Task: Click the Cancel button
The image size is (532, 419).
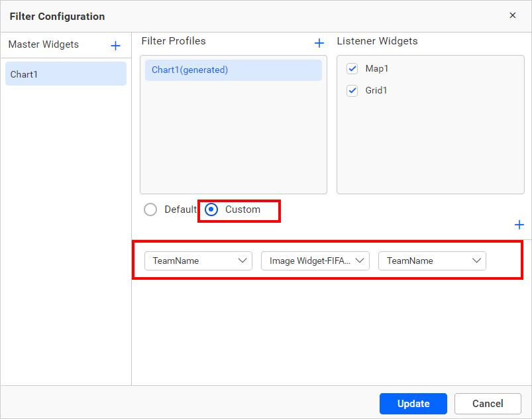Action: click(488, 403)
